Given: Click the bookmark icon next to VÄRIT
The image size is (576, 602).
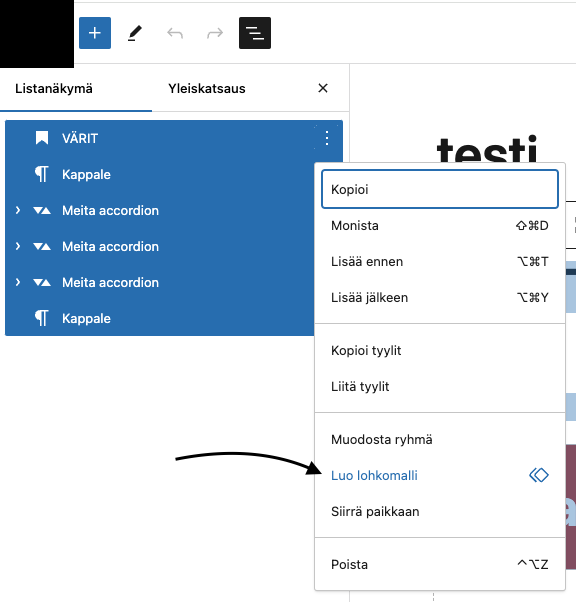Looking at the screenshot, I should [42, 138].
